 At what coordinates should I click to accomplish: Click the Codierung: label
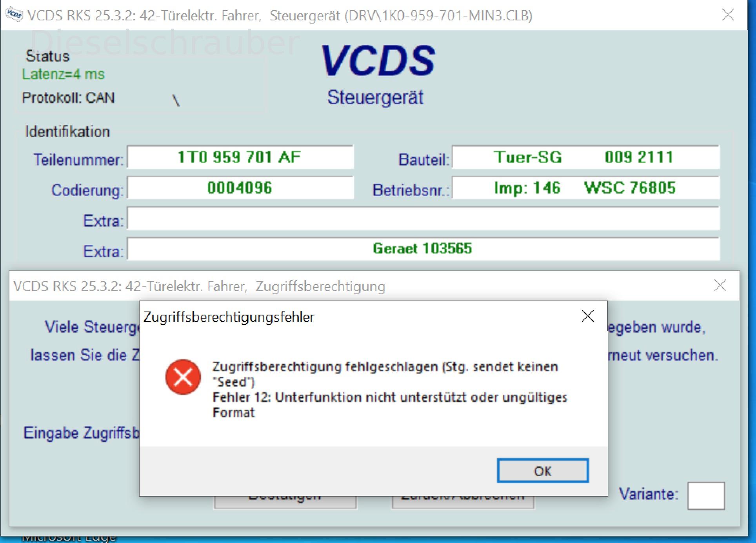[x=87, y=190]
